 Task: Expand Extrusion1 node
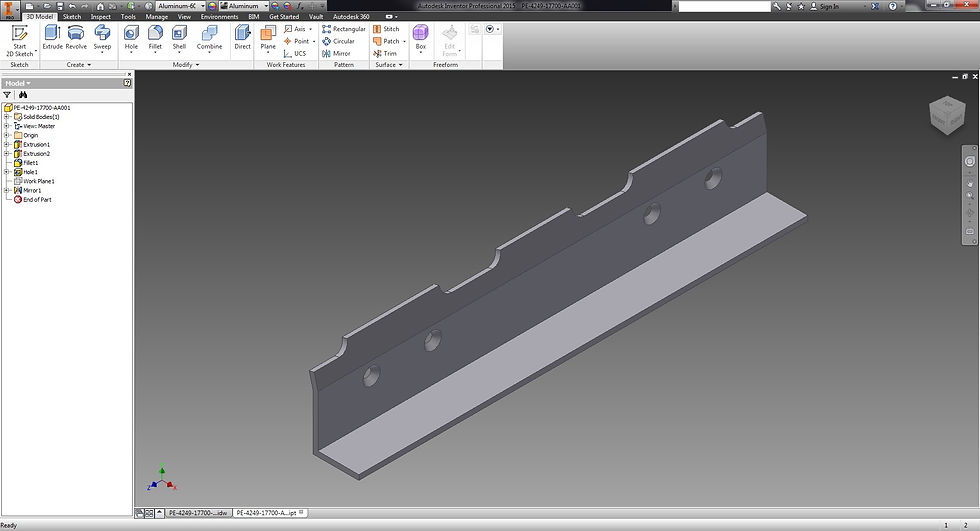(7, 144)
